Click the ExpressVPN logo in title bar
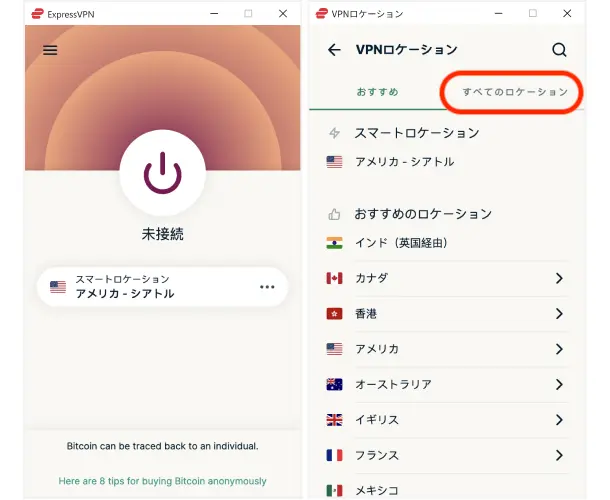 pos(37,14)
